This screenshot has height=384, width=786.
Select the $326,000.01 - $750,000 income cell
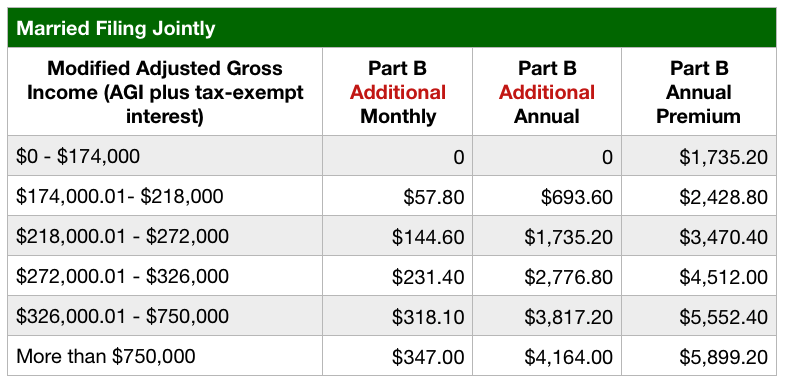click(x=165, y=316)
